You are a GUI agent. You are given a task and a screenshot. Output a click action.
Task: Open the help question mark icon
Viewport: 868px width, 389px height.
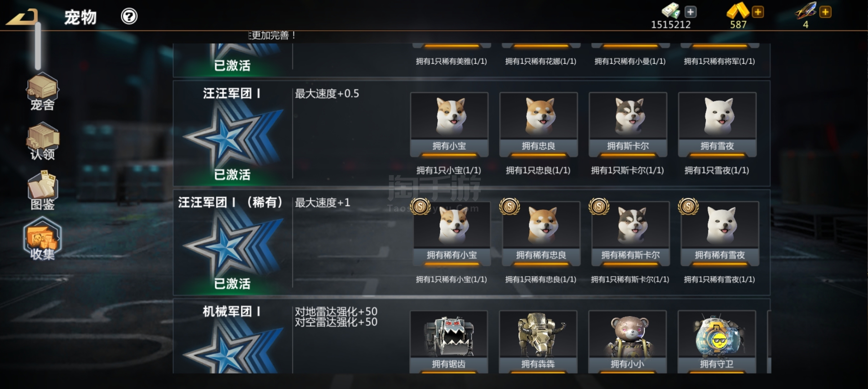[129, 16]
